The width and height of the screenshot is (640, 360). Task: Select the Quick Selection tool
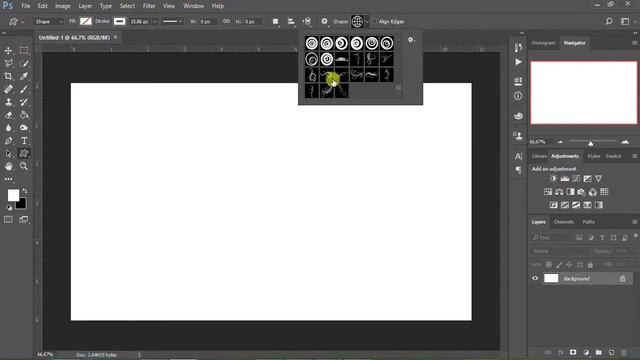pos(24,63)
